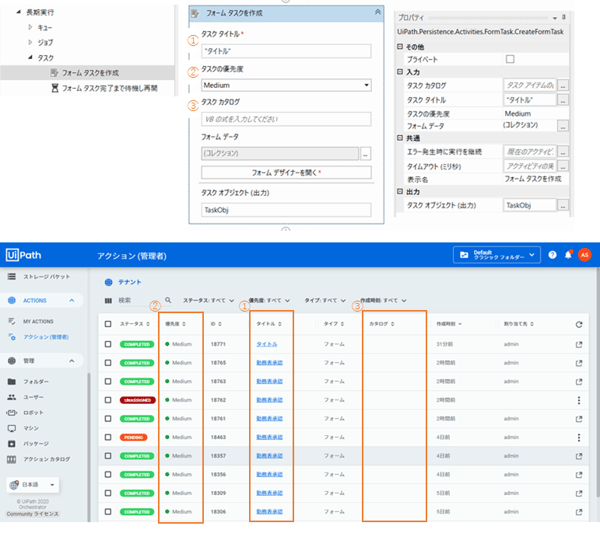Open the Default classic folder dropdown
This screenshot has height=547, width=600.
pyautogui.click(x=497, y=255)
